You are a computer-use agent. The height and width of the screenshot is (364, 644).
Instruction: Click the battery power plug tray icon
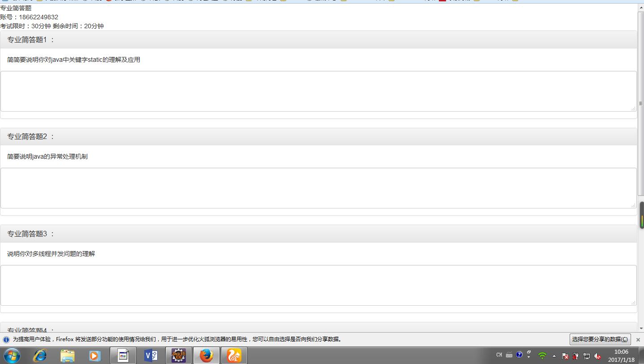(576, 356)
